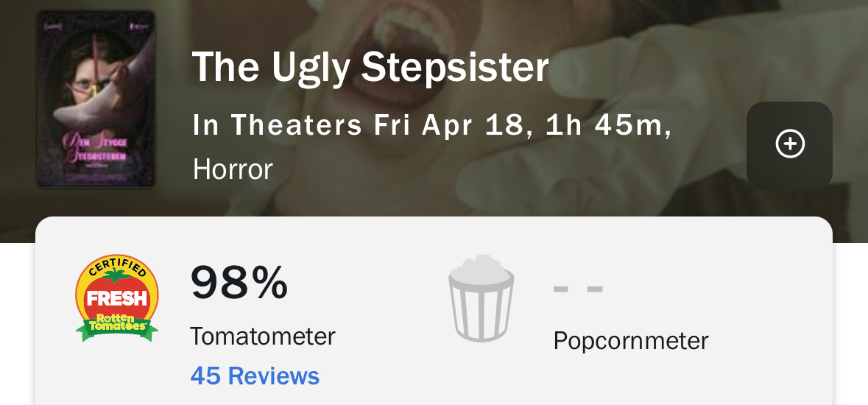Click the red FRESH text in badge
The height and width of the screenshot is (405, 868).
point(117,300)
